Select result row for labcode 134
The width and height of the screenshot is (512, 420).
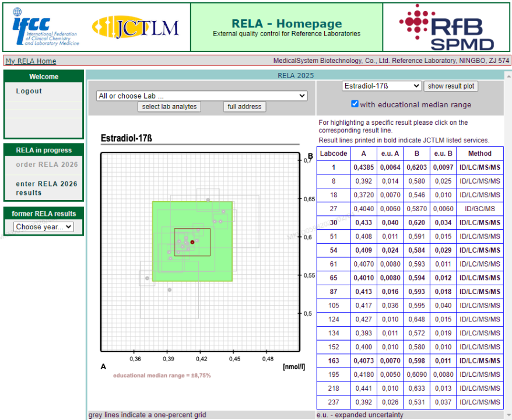click(410, 333)
